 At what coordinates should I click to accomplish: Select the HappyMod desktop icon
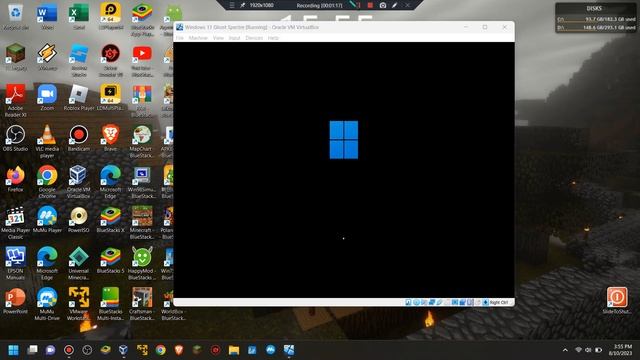[141, 263]
